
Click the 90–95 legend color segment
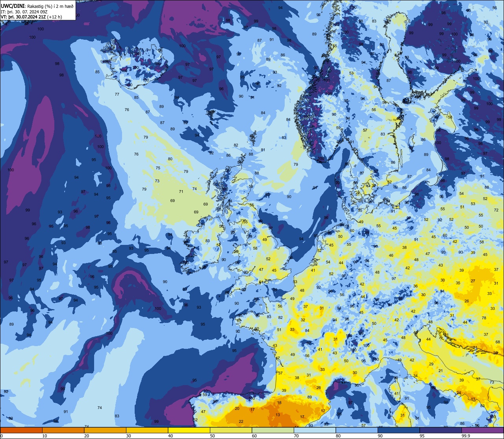point(398,430)
